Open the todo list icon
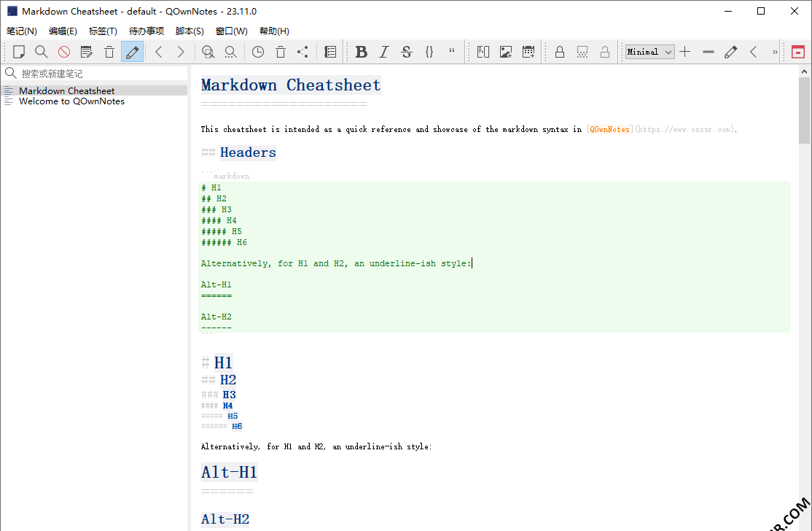 (x=330, y=52)
